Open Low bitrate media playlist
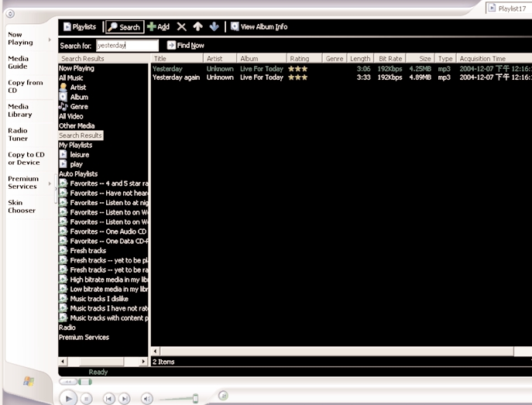The image size is (532, 405). click(104, 290)
